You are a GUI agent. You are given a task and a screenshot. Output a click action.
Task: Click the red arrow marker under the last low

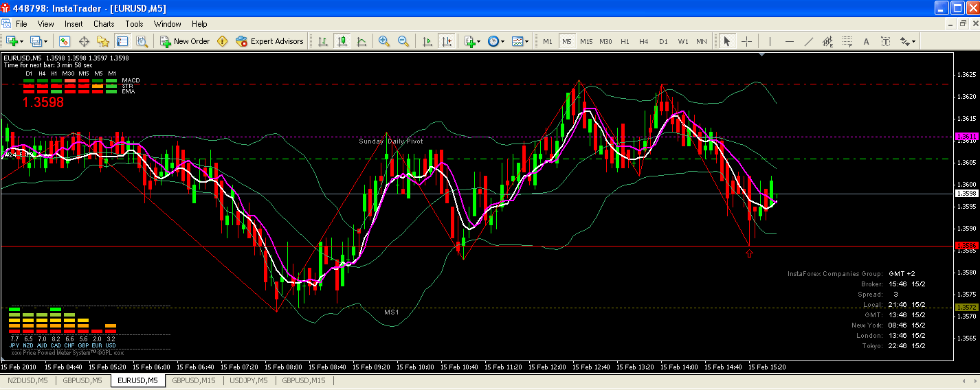click(x=749, y=253)
